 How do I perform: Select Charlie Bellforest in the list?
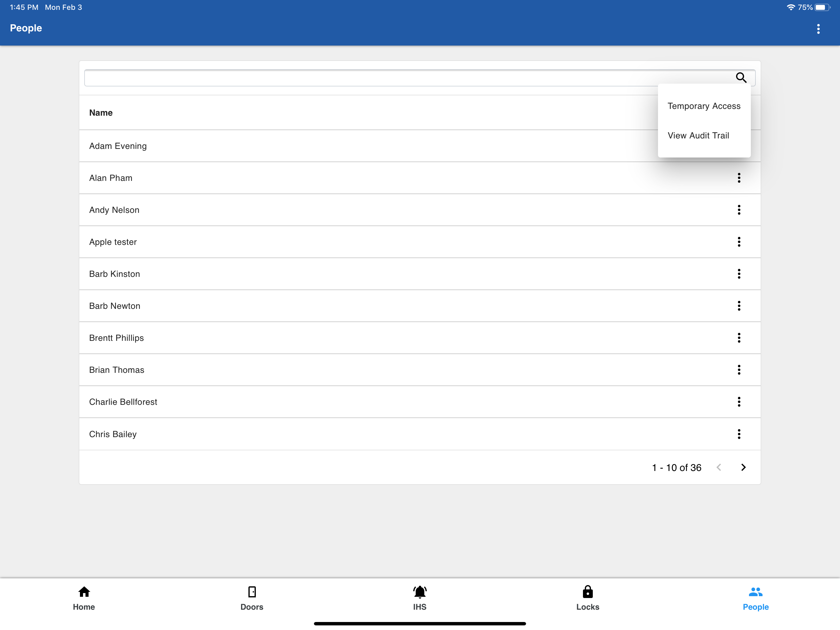click(x=420, y=402)
